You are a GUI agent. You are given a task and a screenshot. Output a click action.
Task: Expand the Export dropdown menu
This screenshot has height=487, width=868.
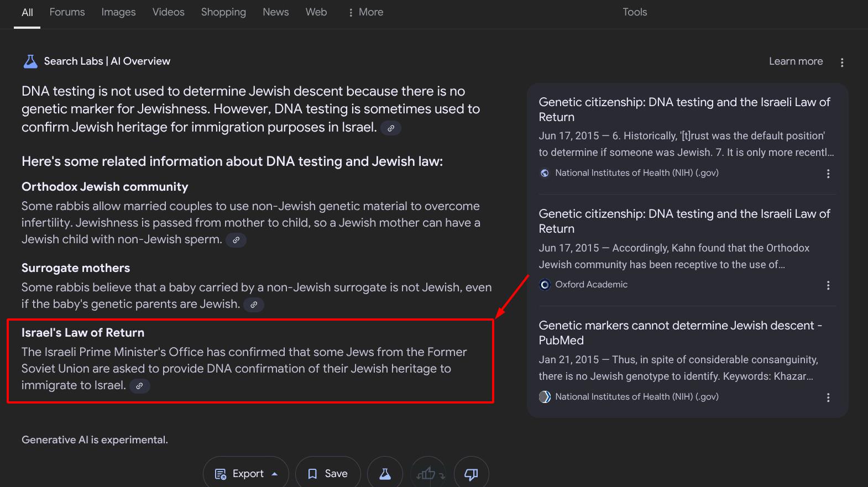point(246,474)
